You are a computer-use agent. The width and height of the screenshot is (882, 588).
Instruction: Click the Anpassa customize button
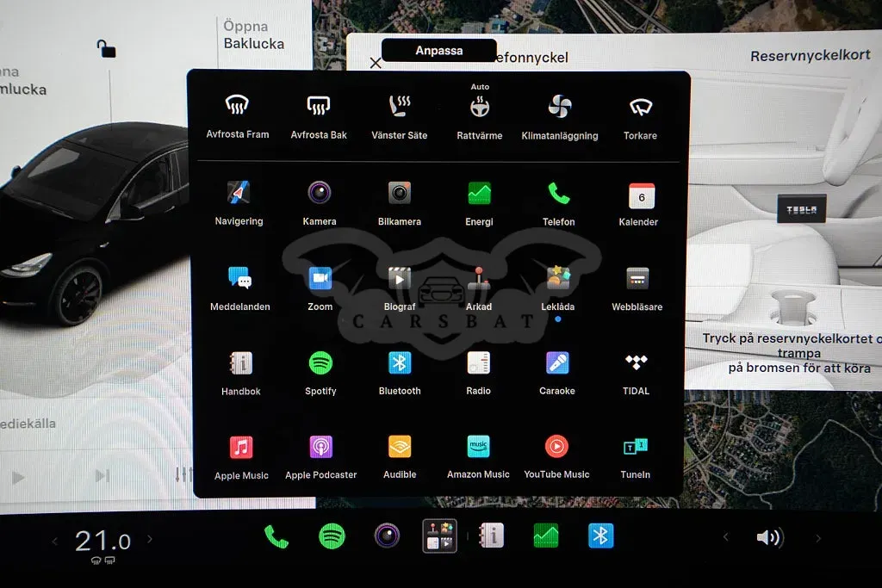pyautogui.click(x=438, y=50)
